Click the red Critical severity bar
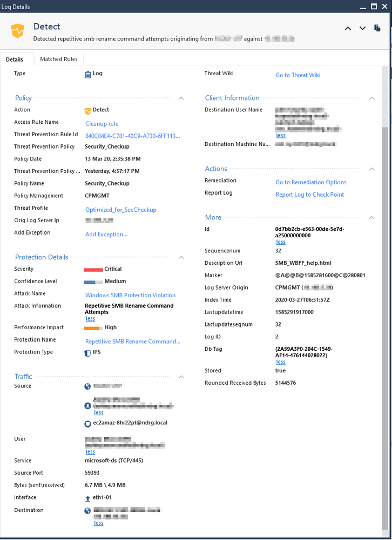Screen dimensions: 392x540 tap(93, 270)
